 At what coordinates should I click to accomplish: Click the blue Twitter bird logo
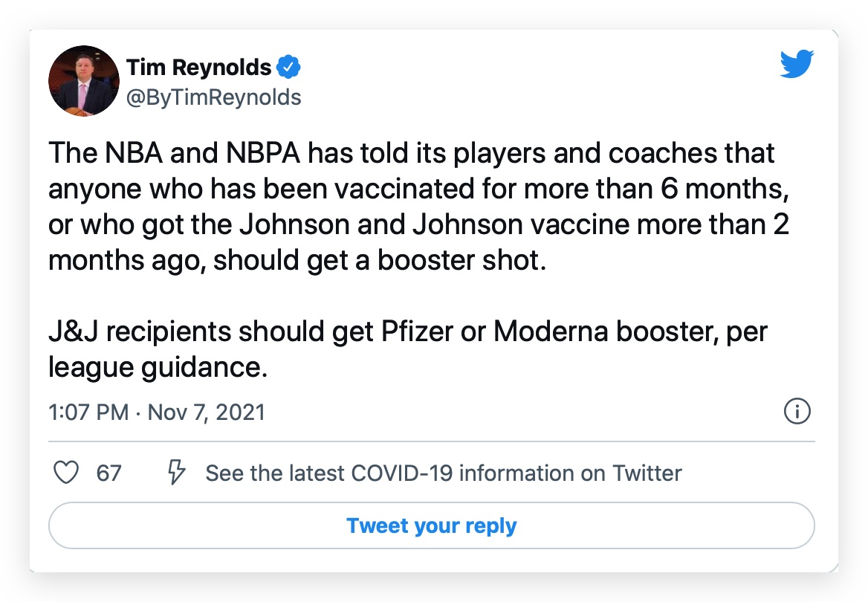[797, 64]
